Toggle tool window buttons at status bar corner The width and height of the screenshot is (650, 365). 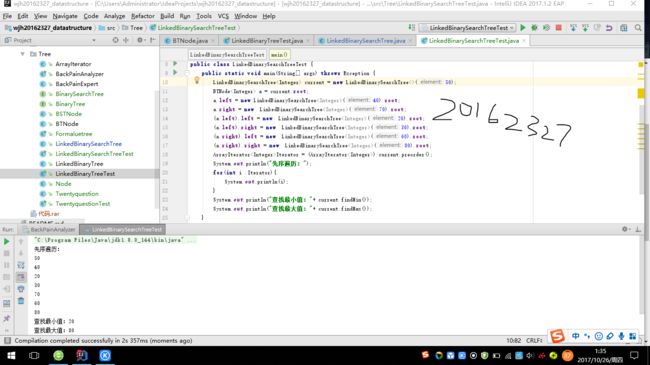[7, 341]
